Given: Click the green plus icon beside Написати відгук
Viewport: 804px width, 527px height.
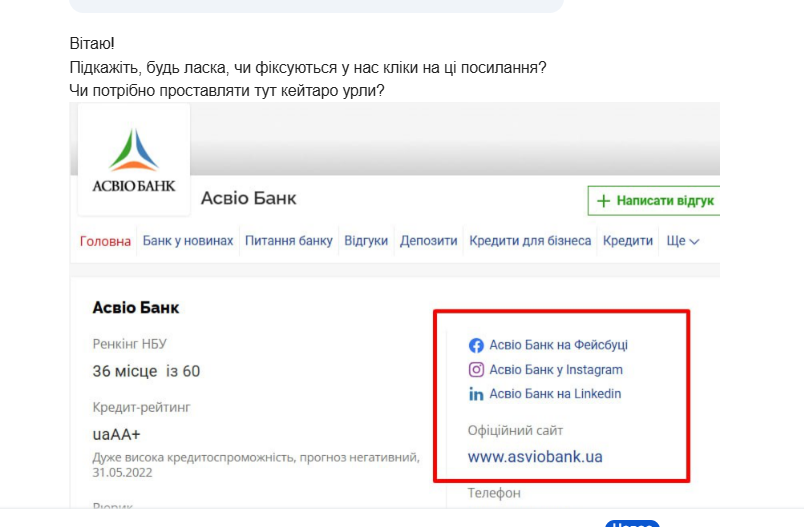Looking at the screenshot, I should [x=604, y=201].
